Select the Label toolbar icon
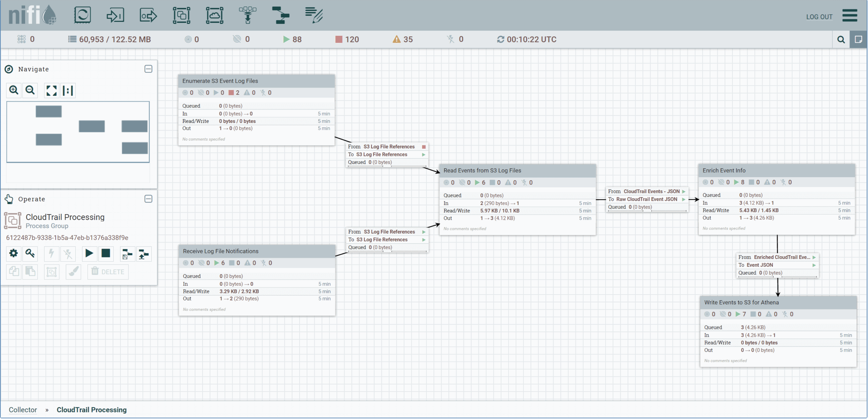Image resolution: width=868 pixels, height=420 pixels. point(314,15)
